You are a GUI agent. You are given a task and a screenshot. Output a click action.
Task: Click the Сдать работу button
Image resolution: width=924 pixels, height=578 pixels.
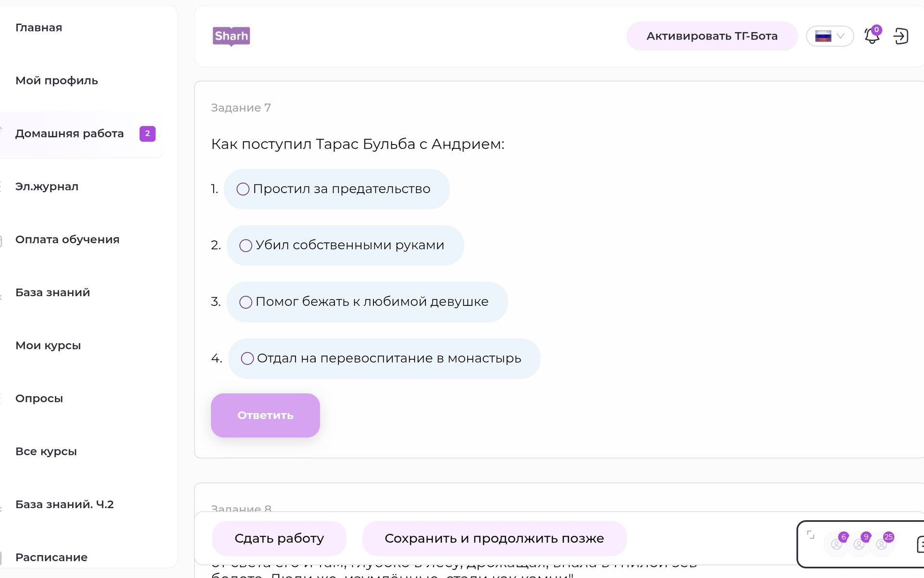click(x=279, y=539)
